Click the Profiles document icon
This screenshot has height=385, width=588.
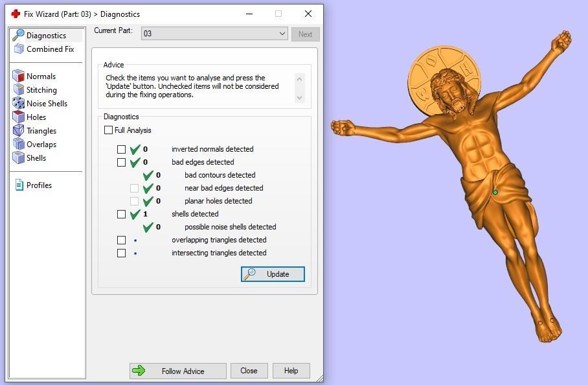[x=19, y=185]
